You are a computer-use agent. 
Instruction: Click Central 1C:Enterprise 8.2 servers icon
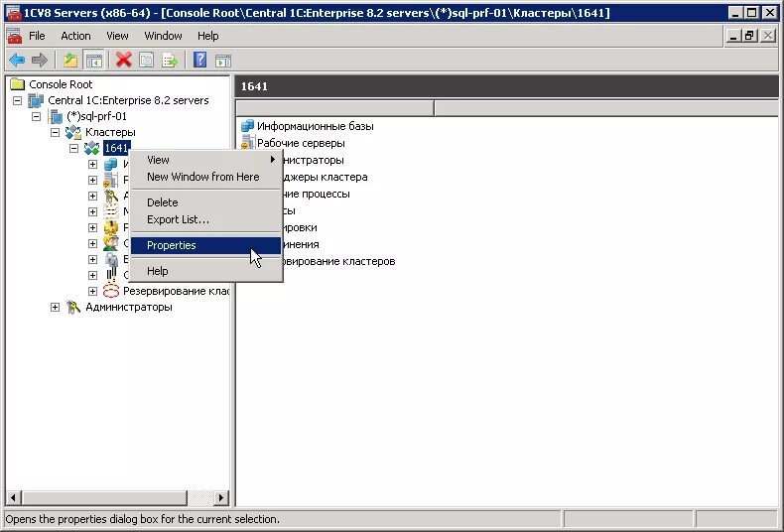click(x=36, y=100)
